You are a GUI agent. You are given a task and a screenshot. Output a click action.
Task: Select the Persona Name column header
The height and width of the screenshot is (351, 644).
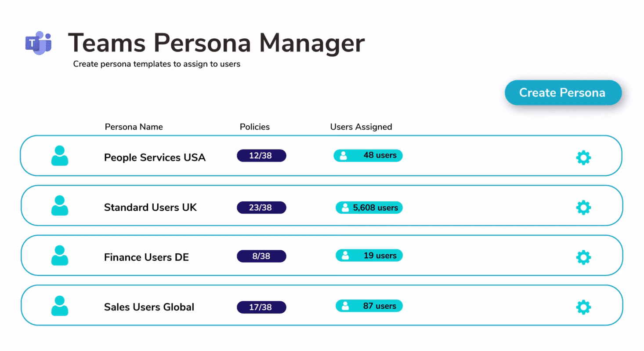(x=134, y=127)
